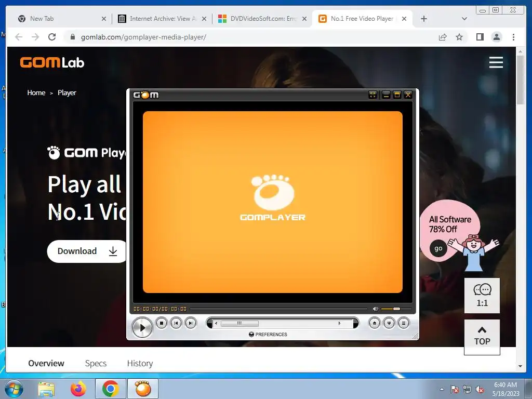
Task: Click the time display in GOM Player
Action: pos(160,309)
